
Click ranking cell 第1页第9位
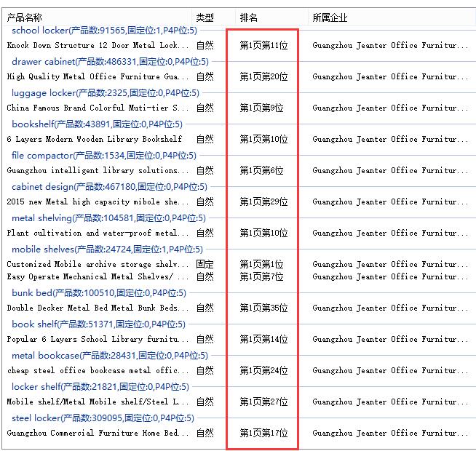click(x=262, y=108)
